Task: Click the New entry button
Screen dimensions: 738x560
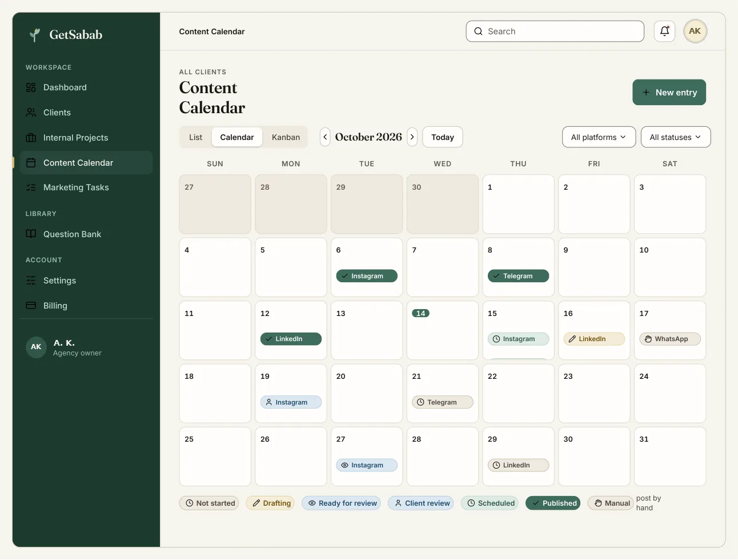Action: [x=669, y=93]
